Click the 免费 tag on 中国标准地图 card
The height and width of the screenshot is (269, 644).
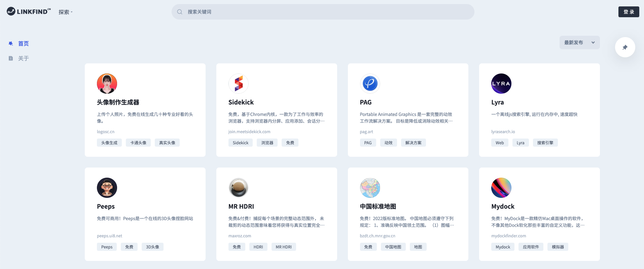368,247
